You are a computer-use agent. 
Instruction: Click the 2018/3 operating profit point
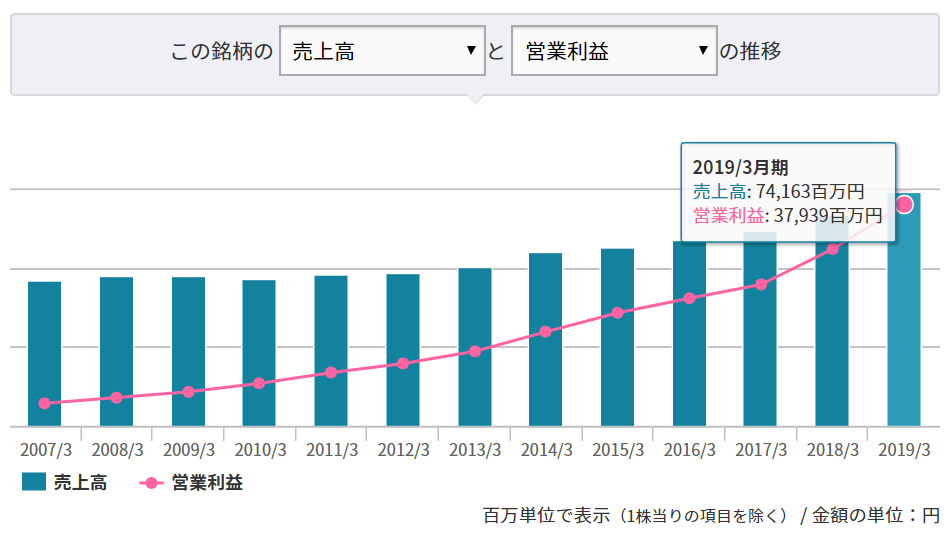click(832, 249)
